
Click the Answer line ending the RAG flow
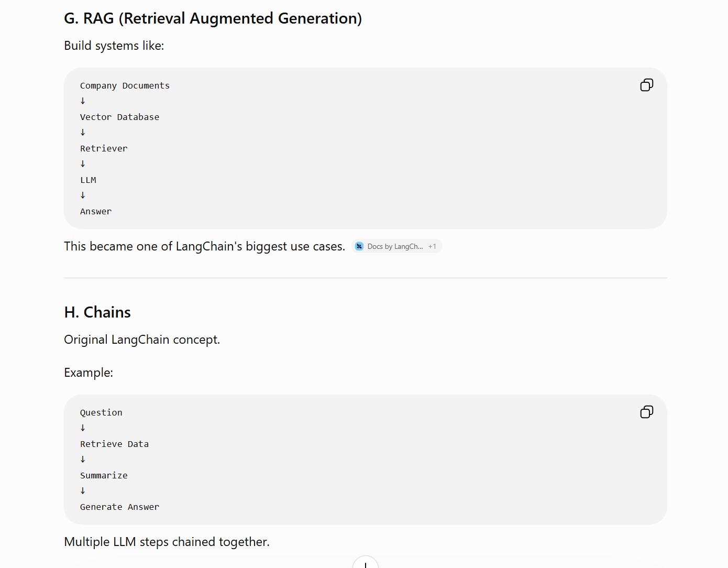point(96,212)
